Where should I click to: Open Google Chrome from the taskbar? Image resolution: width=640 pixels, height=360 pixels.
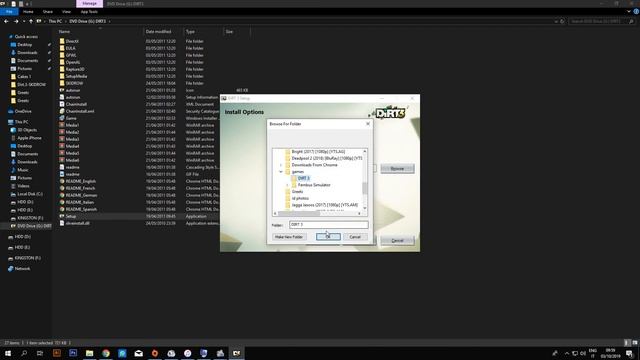106,353
